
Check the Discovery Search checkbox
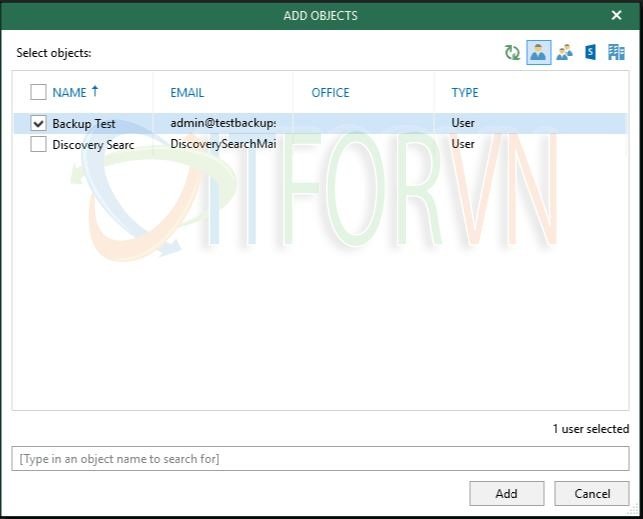38,144
